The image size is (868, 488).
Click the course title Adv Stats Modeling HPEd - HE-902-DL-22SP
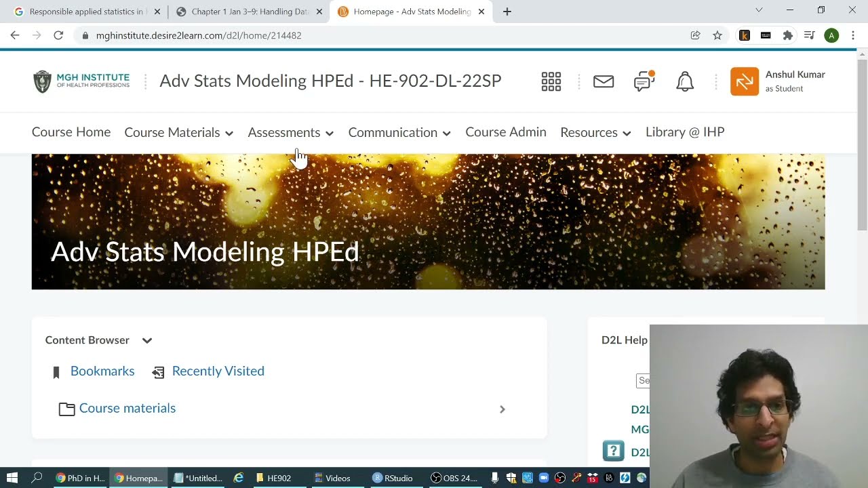330,81
